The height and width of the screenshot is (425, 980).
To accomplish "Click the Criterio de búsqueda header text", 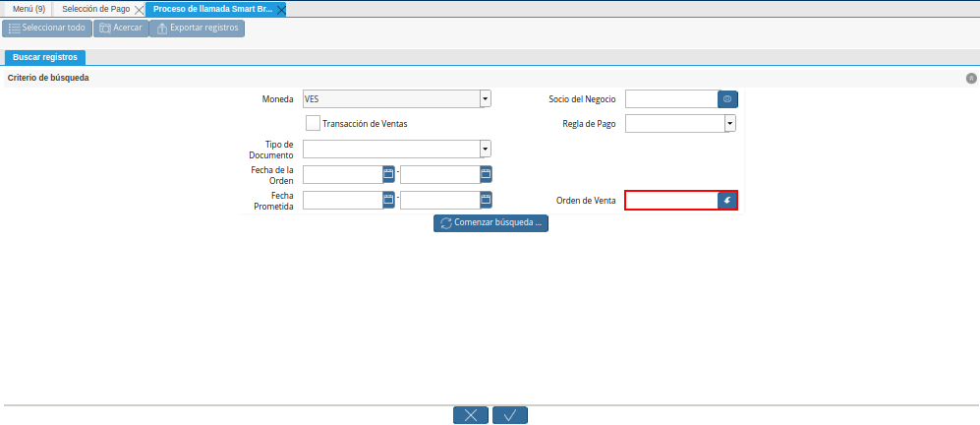I will click(x=48, y=79).
